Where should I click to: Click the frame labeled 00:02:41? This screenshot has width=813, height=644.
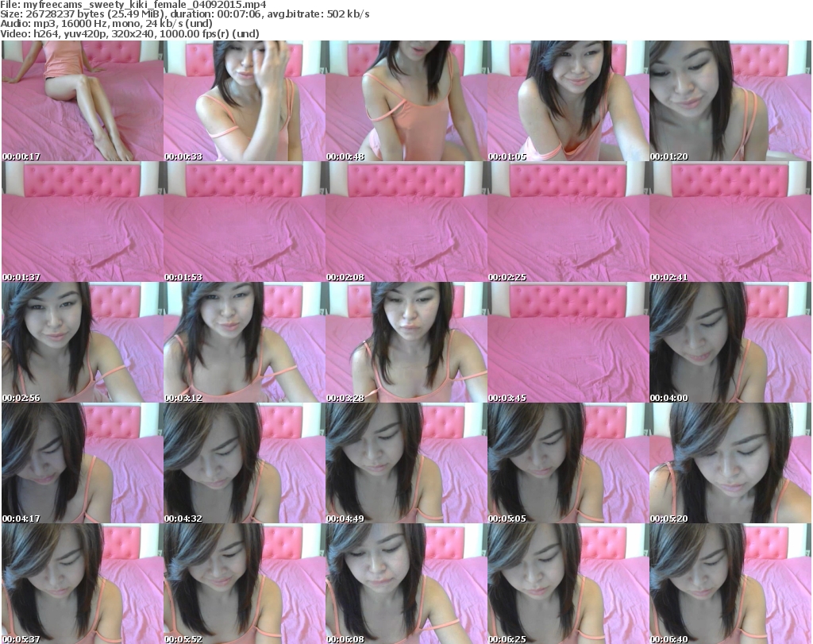pos(730,222)
